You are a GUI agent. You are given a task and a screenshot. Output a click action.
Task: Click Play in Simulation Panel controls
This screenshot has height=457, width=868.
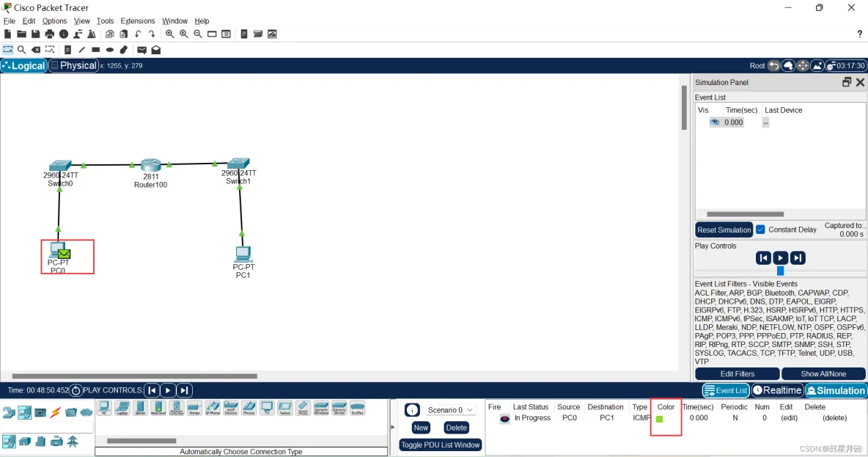pyautogui.click(x=781, y=258)
